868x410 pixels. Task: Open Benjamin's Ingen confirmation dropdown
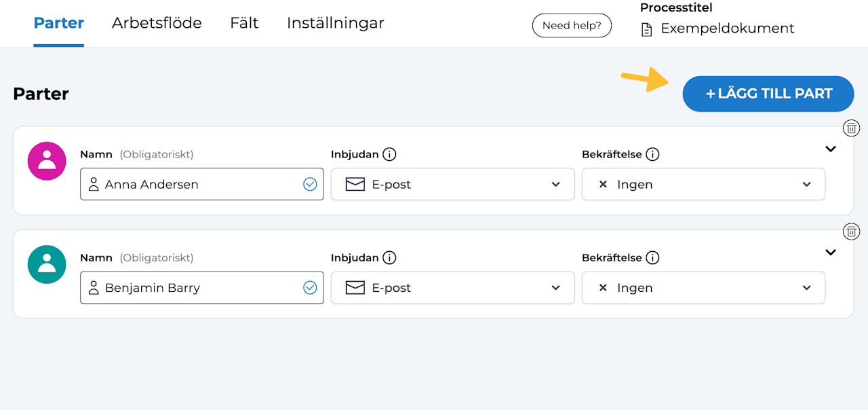click(703, 288)
